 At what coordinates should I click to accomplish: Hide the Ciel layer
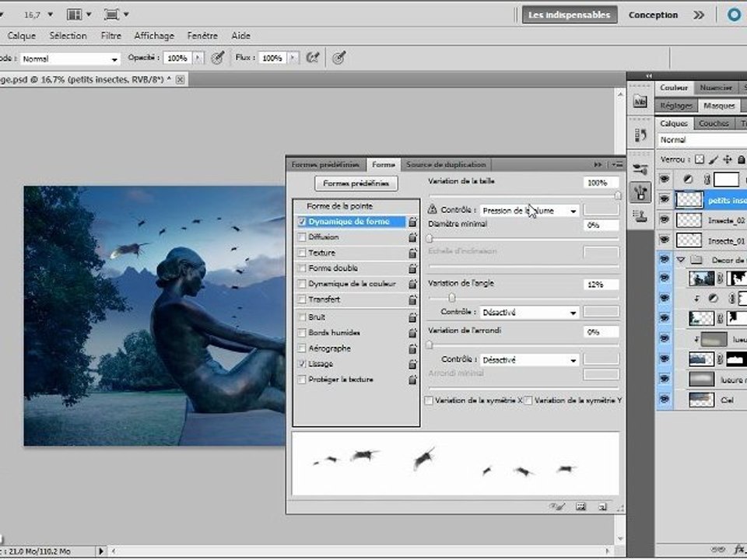pos(664,399)
